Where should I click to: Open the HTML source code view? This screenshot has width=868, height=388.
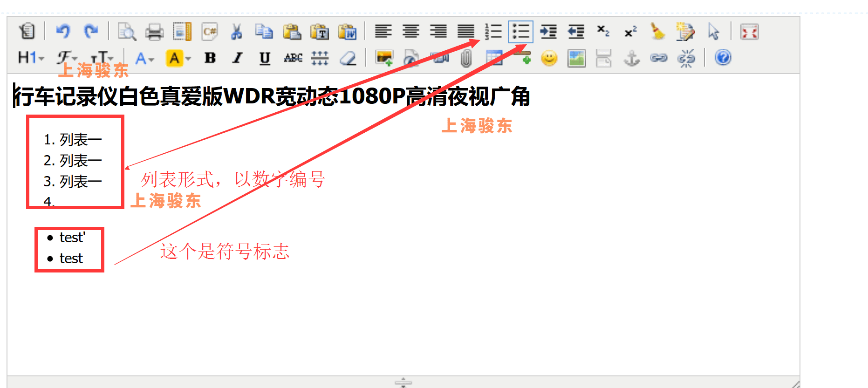(27, 31)
